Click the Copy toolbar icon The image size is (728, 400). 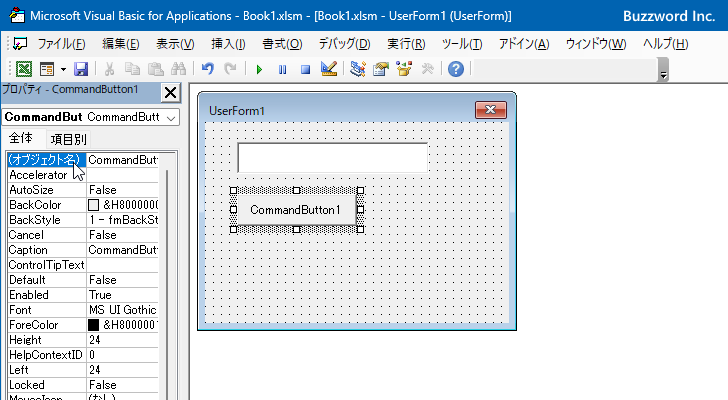132,69
